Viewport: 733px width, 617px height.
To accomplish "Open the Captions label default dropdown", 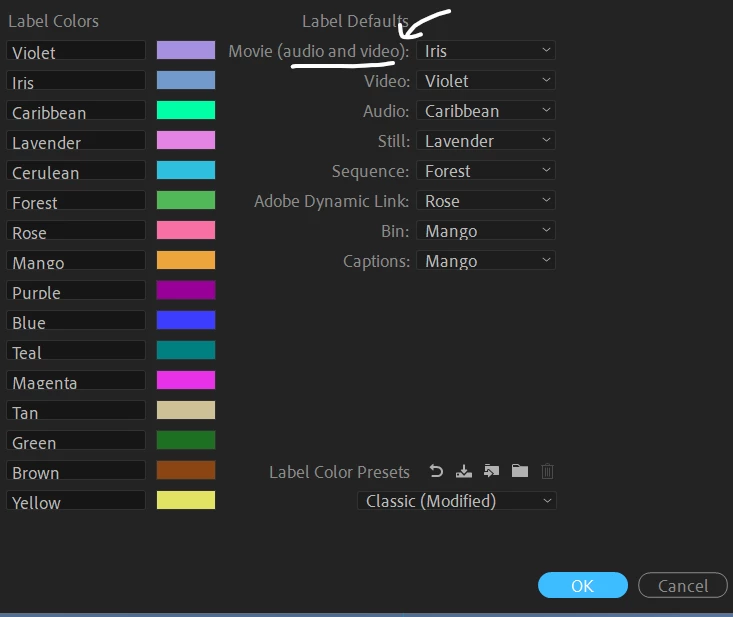I will [486, 260].
